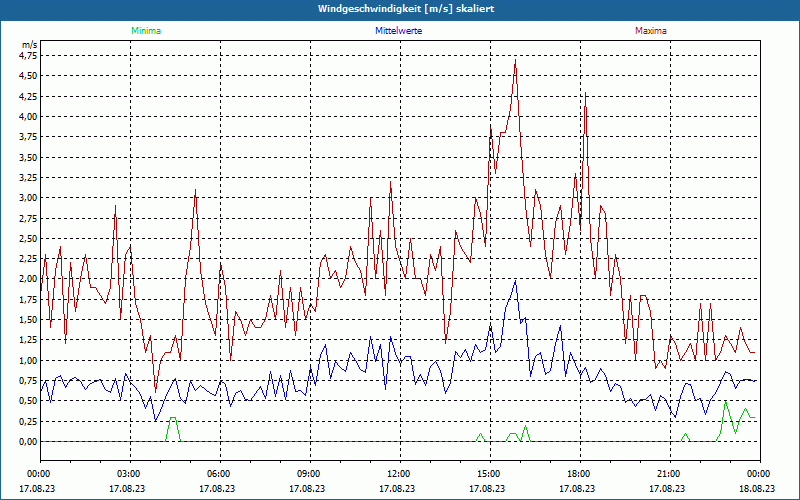Click the green Minima bump near 04:30
This screenshot has width=800, height=500.
[173, 418]
